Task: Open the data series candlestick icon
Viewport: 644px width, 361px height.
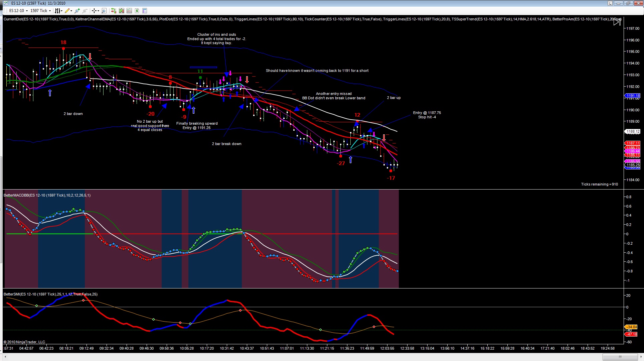Action: pos(121,11)
